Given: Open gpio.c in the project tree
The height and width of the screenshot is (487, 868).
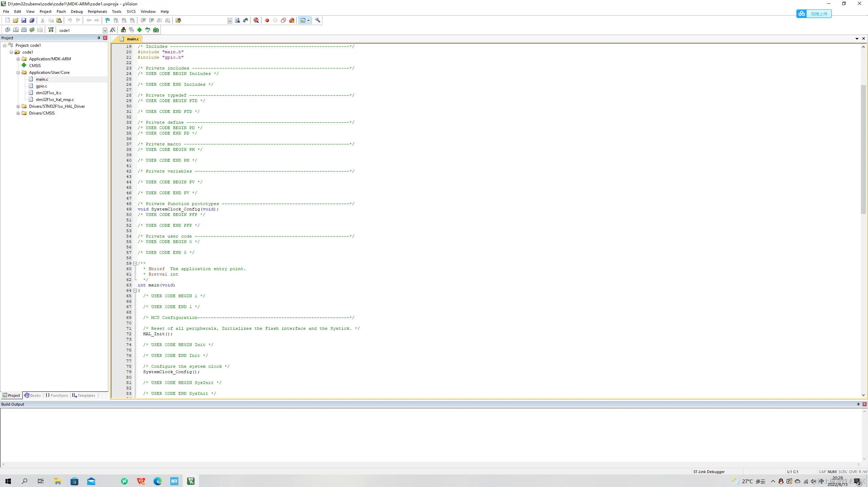Looking at the screenshot, I should click(41, 86).
